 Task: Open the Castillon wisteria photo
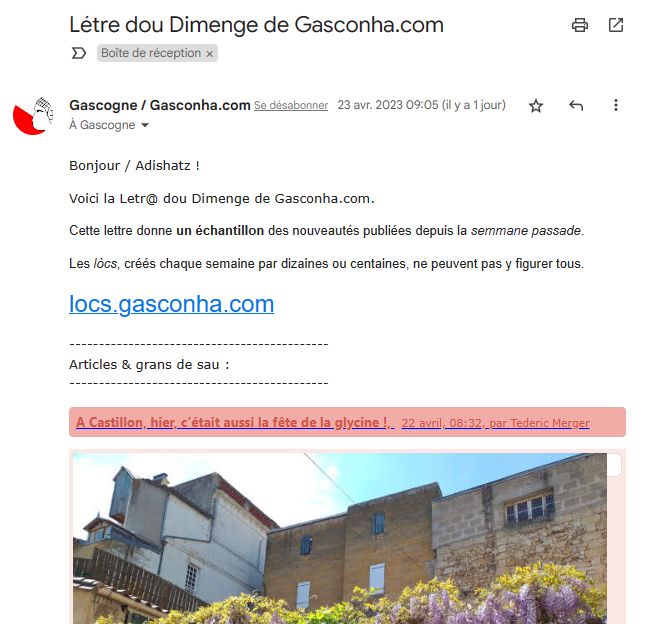pyautogui.click(x=340, y=538)
